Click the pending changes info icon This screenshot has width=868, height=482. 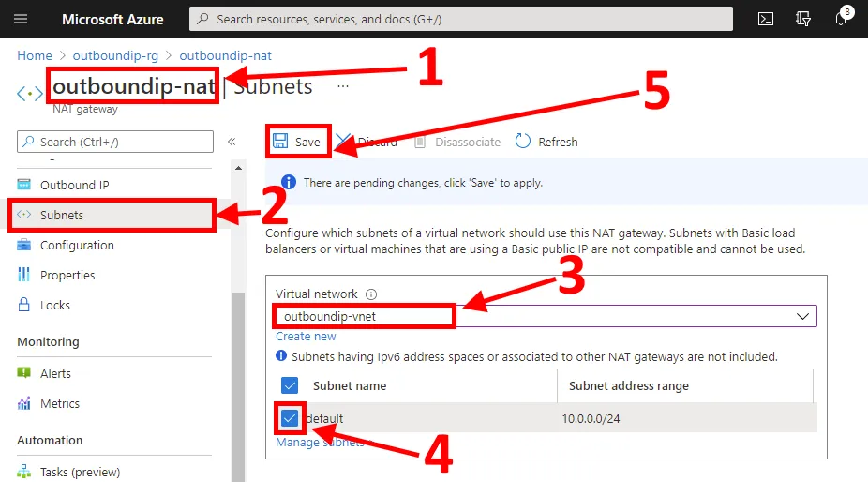[x=289, y=182]
